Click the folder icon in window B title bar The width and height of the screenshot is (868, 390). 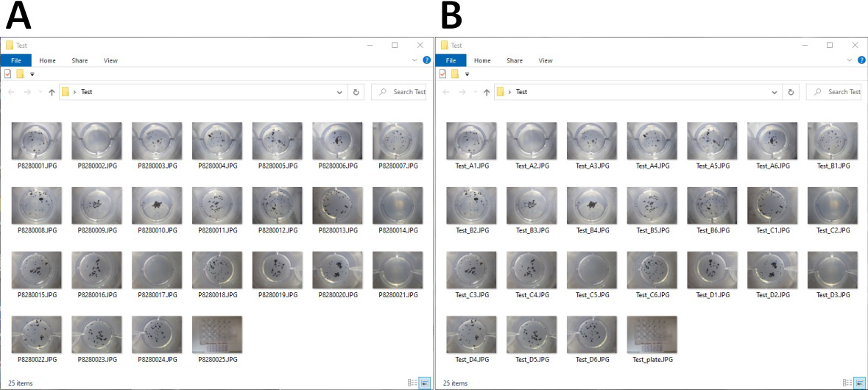[x=445, y=46]
